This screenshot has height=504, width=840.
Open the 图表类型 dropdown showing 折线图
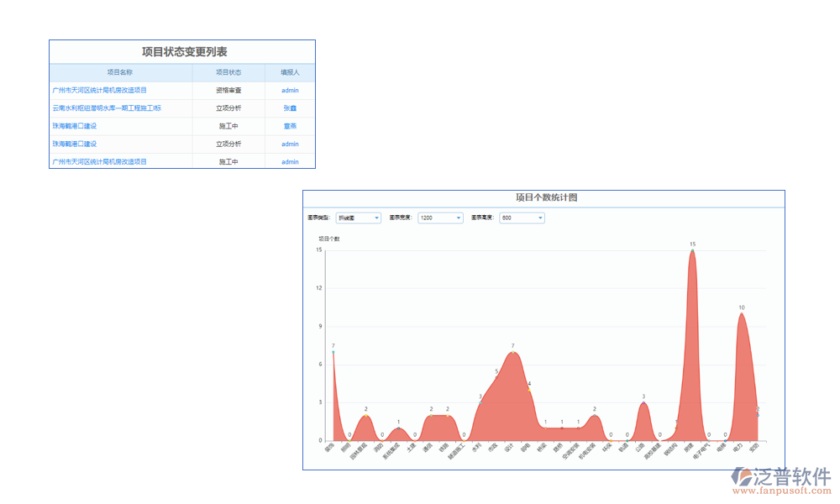(359, 218)
